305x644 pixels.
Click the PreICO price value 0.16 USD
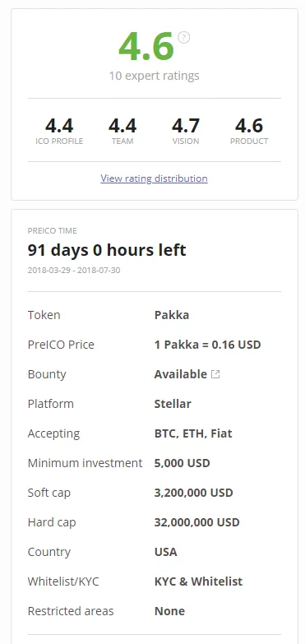tap(208, 345)
